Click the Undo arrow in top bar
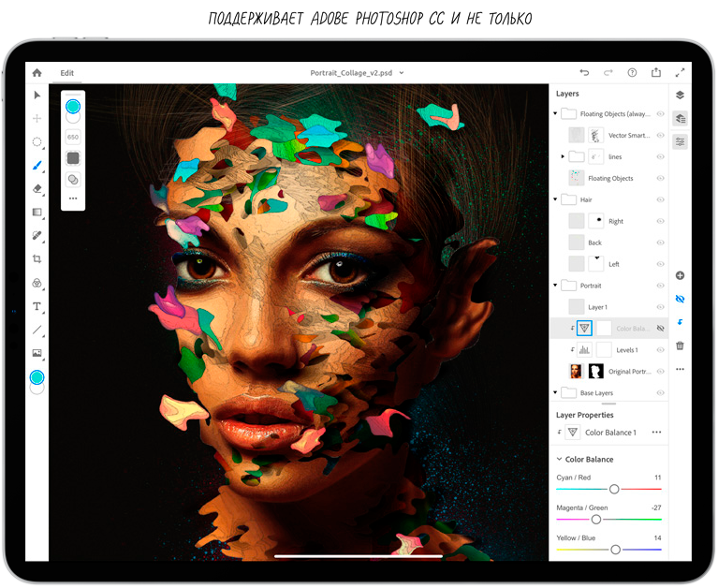 [584, 72]
